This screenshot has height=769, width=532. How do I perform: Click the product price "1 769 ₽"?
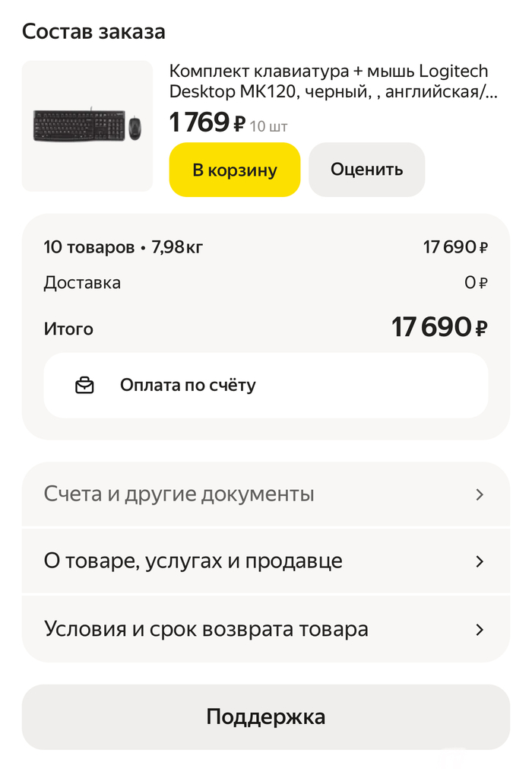pyautogui.click(x=207, y=122)
